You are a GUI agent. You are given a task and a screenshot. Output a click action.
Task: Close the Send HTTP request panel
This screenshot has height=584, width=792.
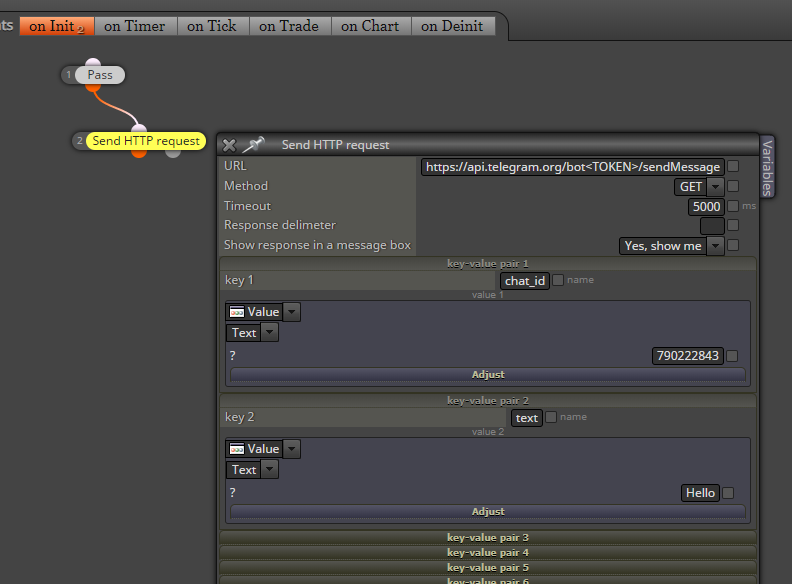(229, 145)
